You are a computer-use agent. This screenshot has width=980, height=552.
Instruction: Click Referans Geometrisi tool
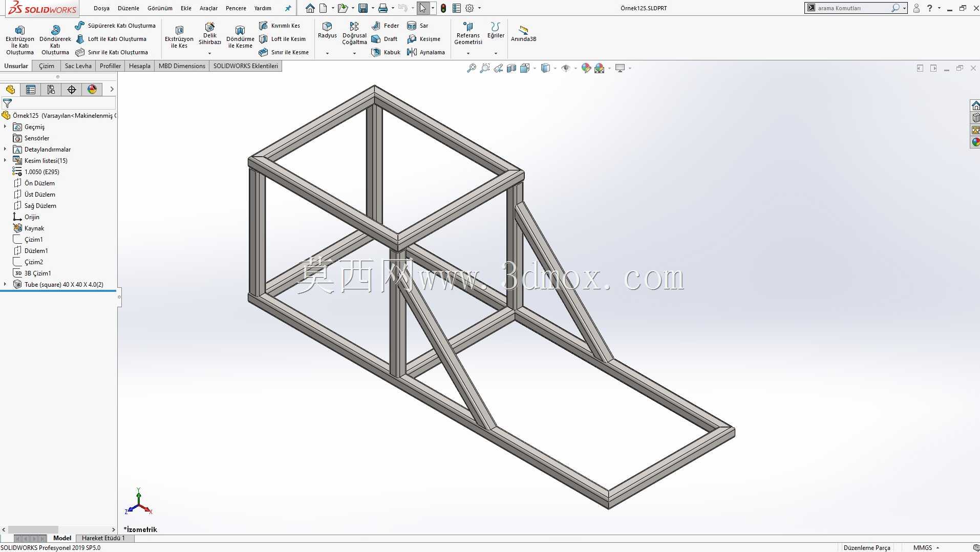tap(468, 34)
